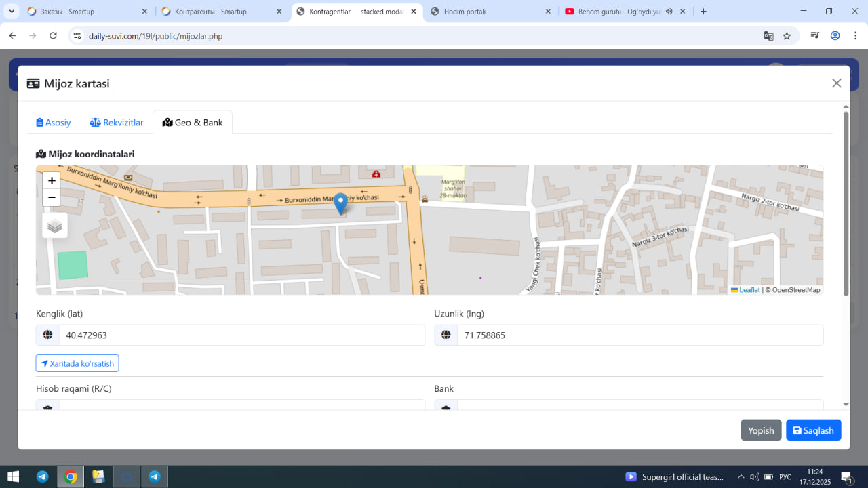This screenshot has height=488, width=868.
Task: Zoom in on the map
Action: click(x=52, y=181)
